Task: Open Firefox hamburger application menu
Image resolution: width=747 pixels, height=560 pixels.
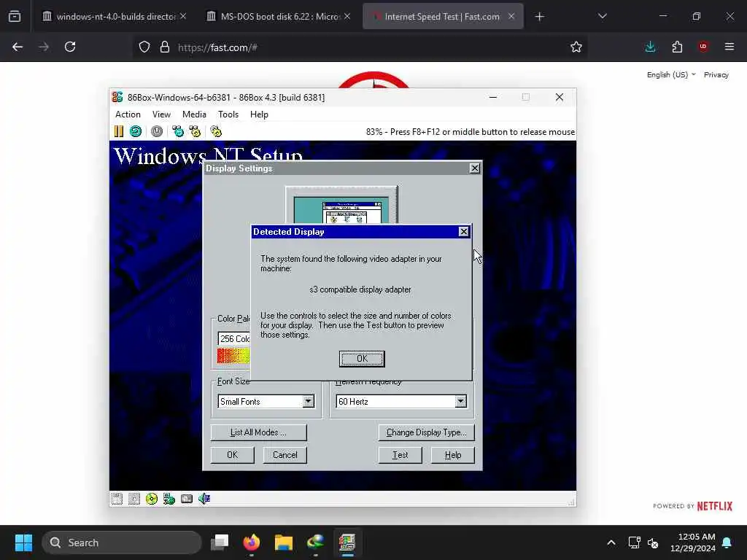Action: (x=729, y=47)
